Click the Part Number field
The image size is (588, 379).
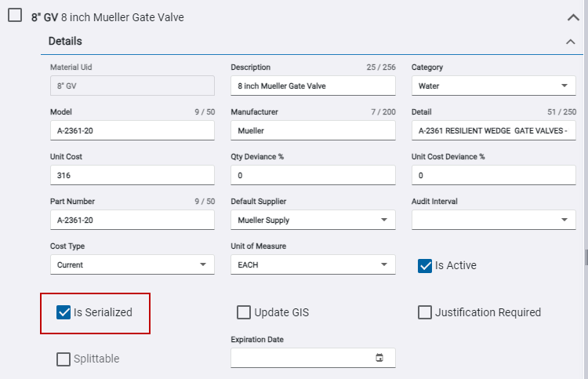(x=132, y=220)
